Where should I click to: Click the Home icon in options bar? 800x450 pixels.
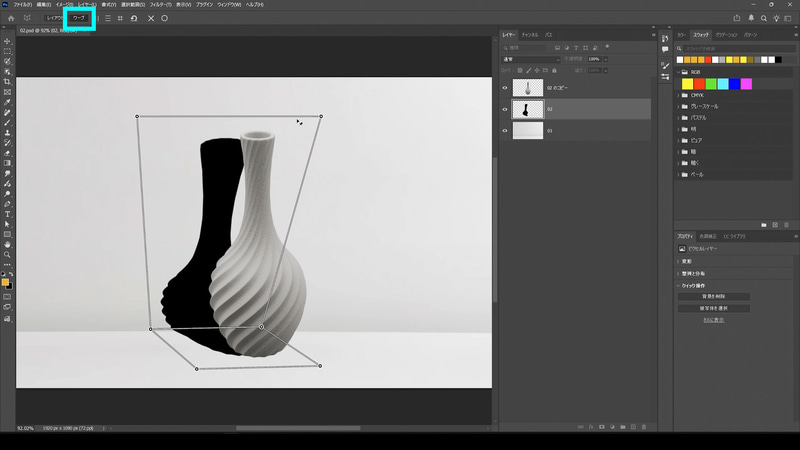point(11,18)
